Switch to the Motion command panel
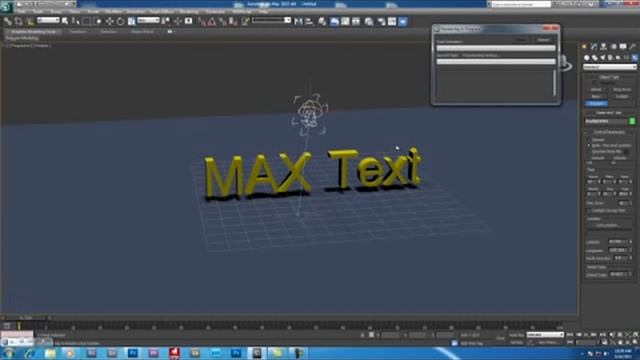640x360 pixels. coord(613,47)
